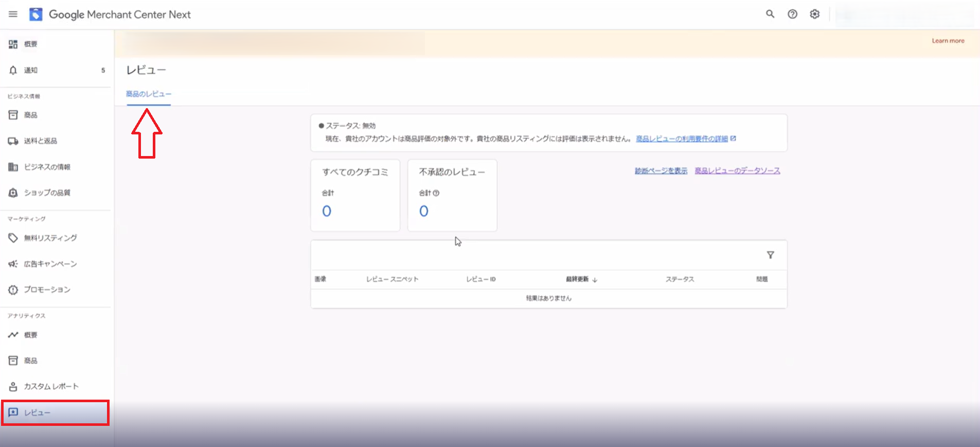
Task: Open 送料と返品 in sidebar
Action: pos(40,141)
